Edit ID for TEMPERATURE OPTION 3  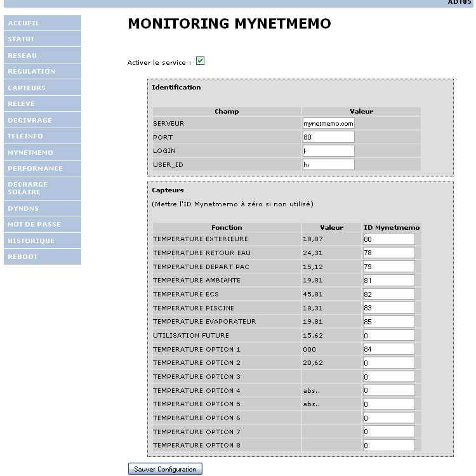pos(389,376)
